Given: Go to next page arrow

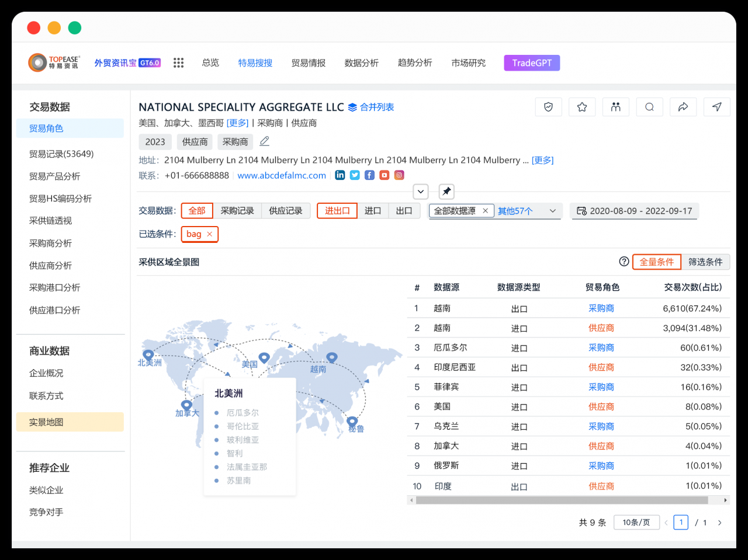Looking at the screenshot, I should pos(719,523).
